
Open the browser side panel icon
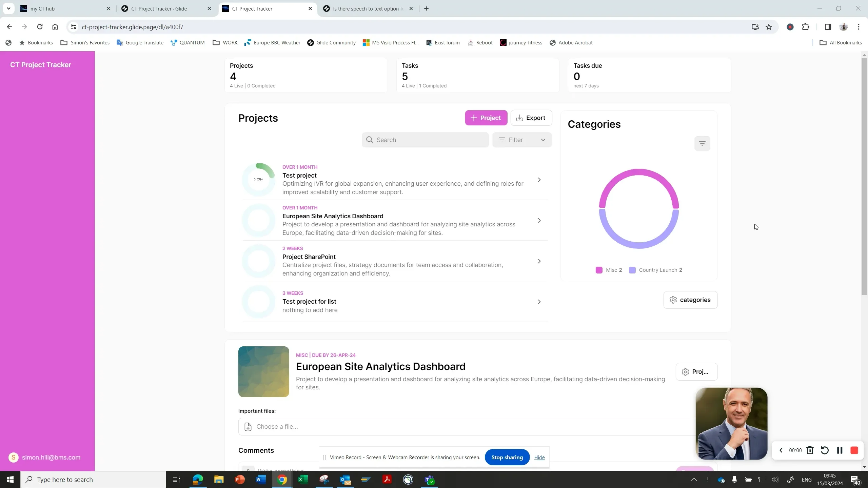coord(828,27)
